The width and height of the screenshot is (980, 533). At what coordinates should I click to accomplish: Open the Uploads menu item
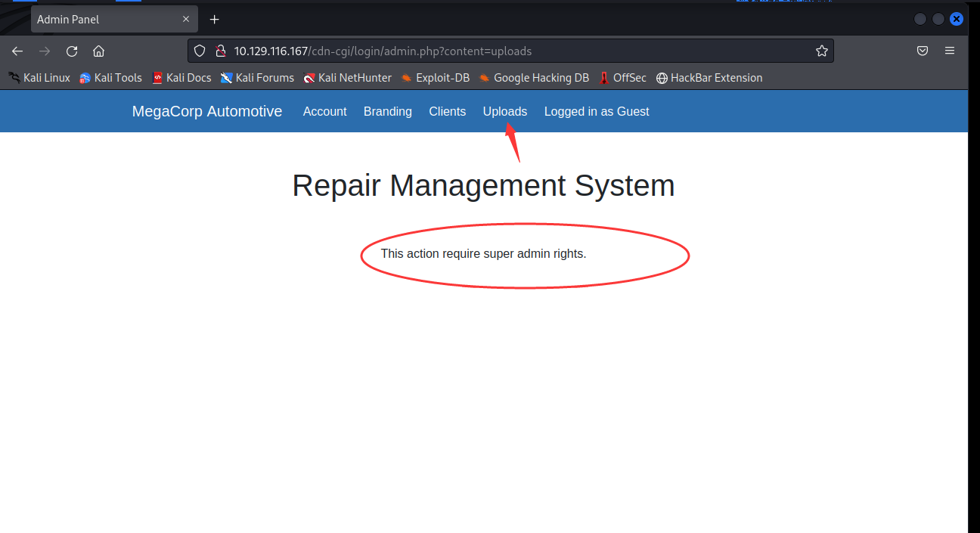505,111
